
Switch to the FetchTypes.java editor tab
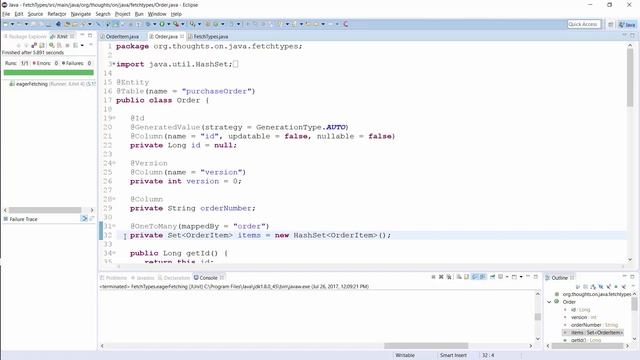[x=210, y=36]
